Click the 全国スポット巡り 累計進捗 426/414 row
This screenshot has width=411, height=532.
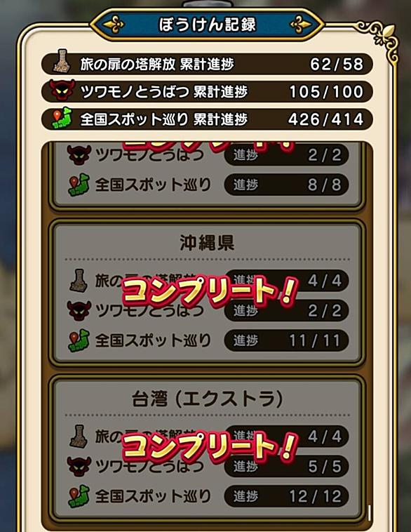point(207,119)
